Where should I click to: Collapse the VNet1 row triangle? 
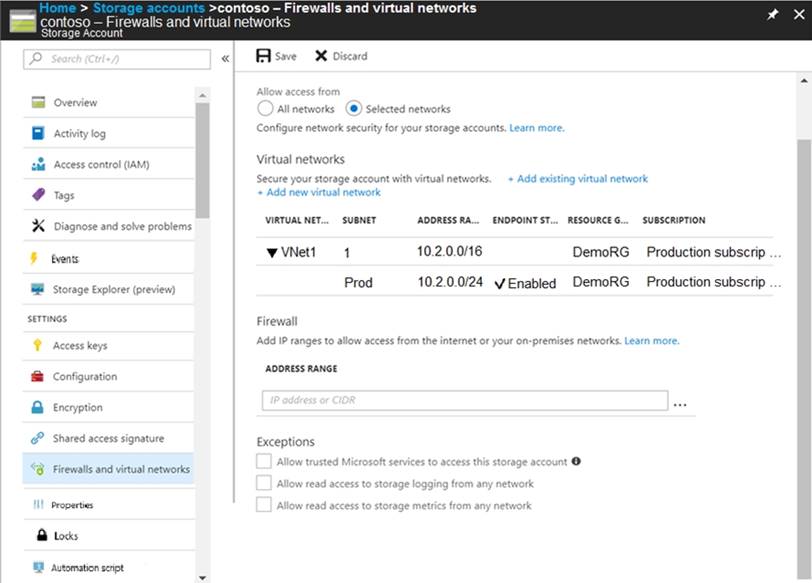(x=272, y=253)
